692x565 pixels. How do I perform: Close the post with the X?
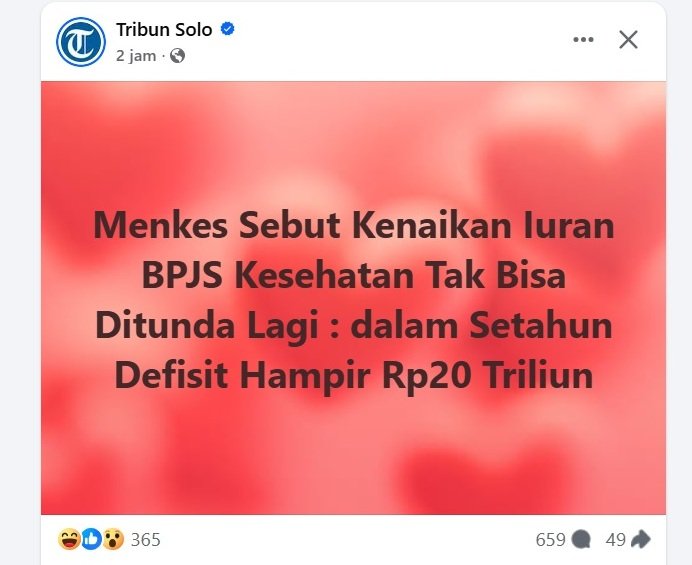(x=628, y=40)
